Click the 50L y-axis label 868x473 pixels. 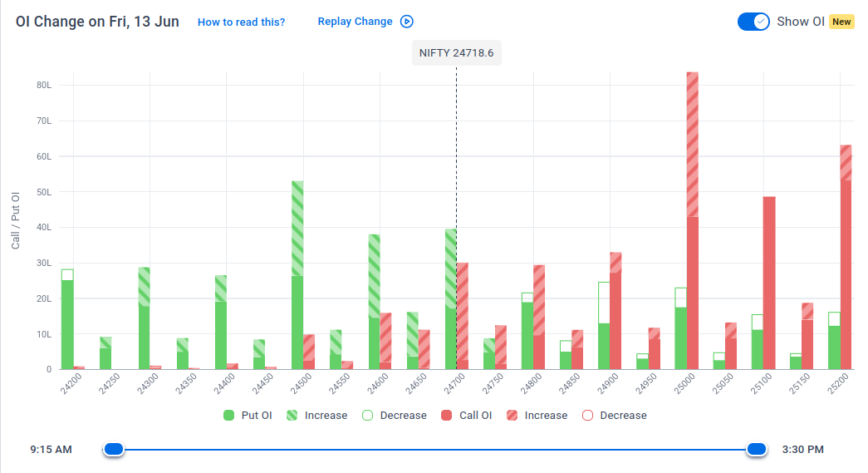44,192
